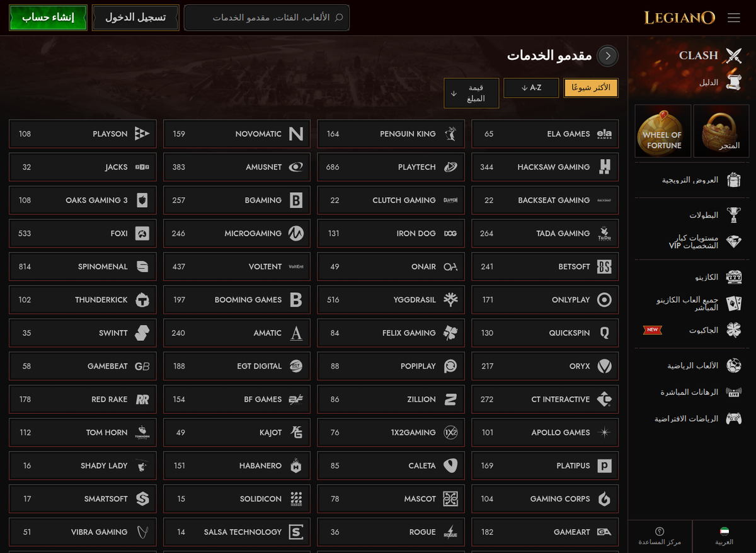Image resolution: width=756 pixels, height=553 pixels.
Task: Open Arabic language selector
Action: click(724, 537)
